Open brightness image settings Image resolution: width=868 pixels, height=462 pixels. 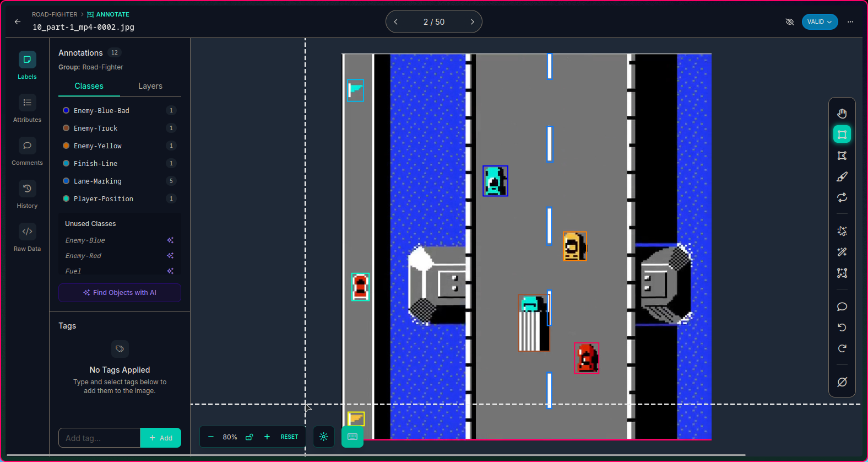(324, 437)
